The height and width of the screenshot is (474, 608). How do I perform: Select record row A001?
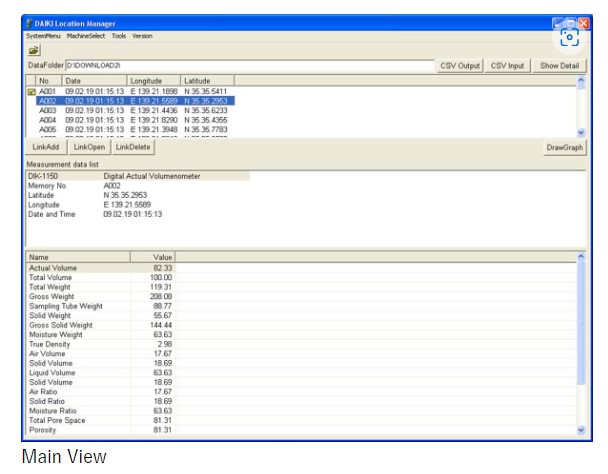[x=133, y=92]
